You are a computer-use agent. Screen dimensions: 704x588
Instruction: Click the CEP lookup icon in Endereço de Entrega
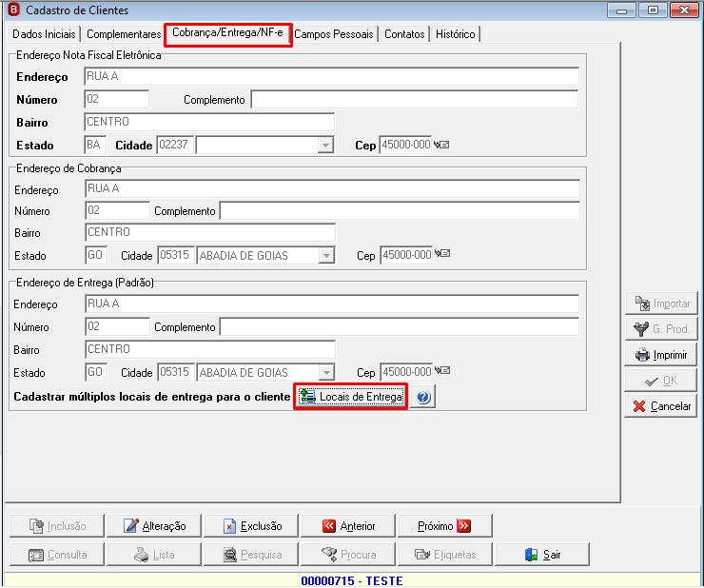pyautogui.click(x=442, y=370)
